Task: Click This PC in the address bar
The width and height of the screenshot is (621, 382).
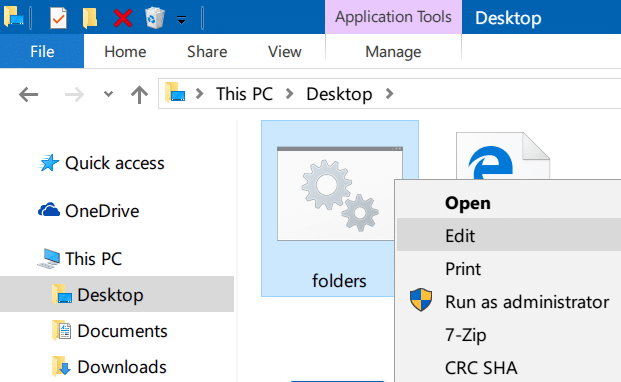Action: 244,94
